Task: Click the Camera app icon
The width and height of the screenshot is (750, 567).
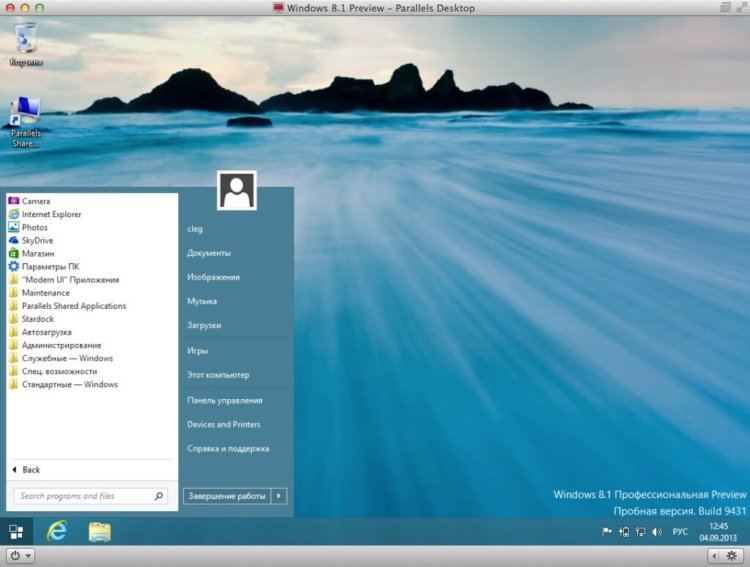Action: tap(14, 201)
